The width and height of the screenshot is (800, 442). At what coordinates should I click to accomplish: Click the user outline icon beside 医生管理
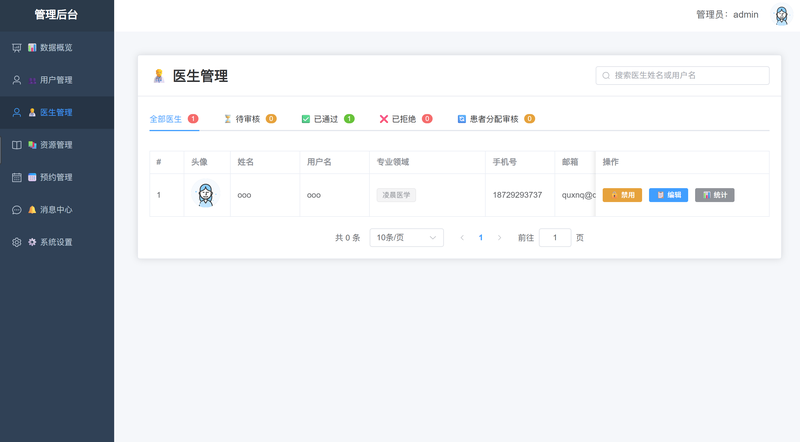[x=17, y=112]
